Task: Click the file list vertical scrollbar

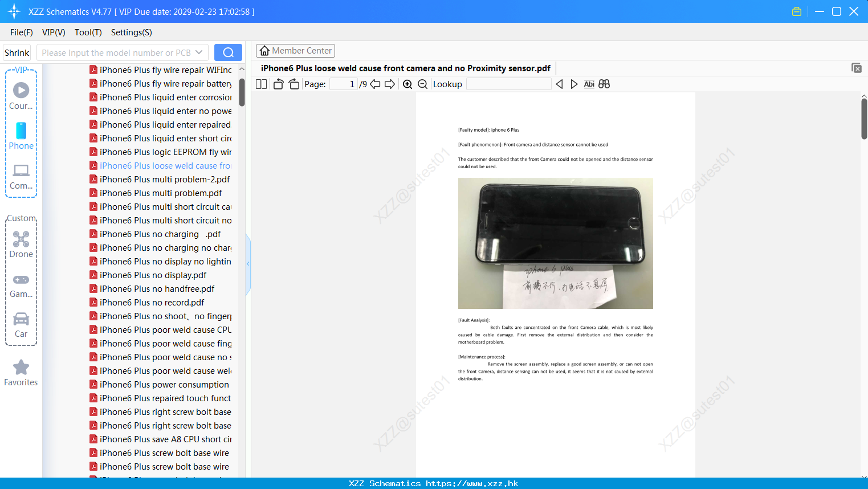Action: pos(242,91)
